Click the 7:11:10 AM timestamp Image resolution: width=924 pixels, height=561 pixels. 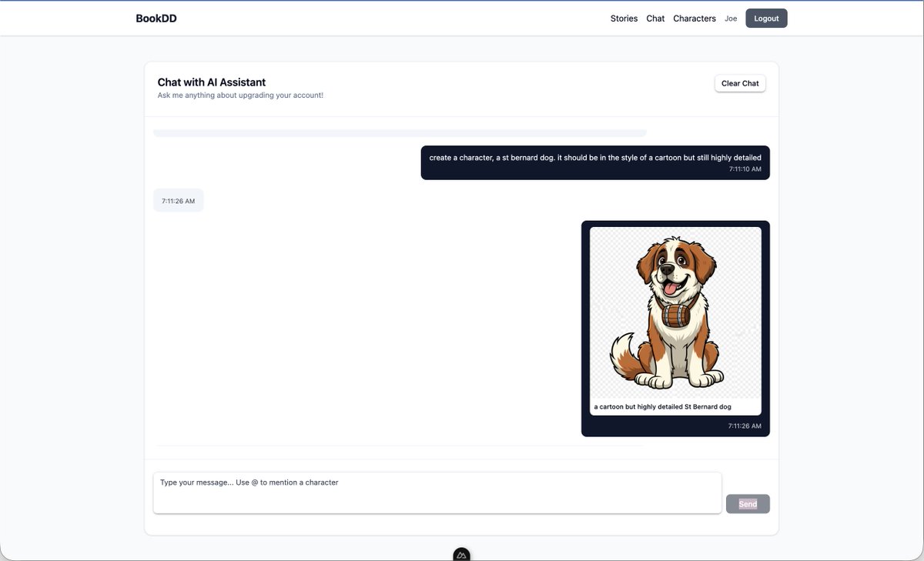coord(745,169)
